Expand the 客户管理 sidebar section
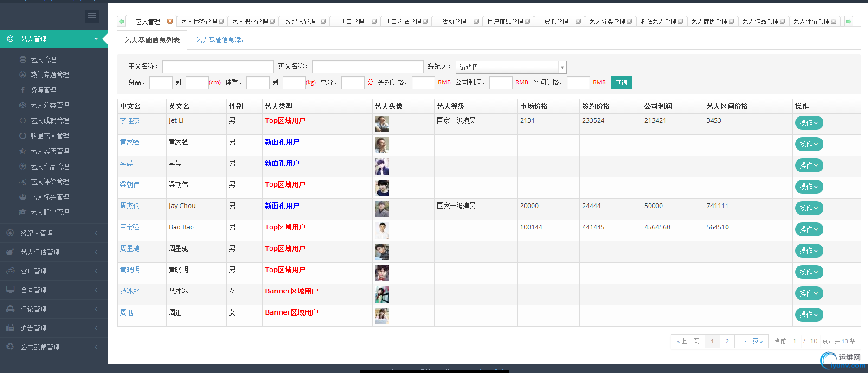The width and height of the screenshot is (868, 373). point(54,271)
